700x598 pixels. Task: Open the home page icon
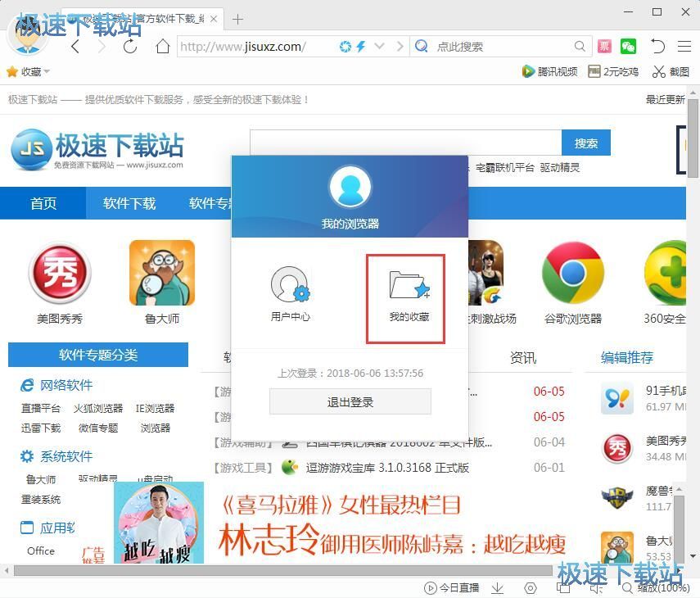pos(162,46)
